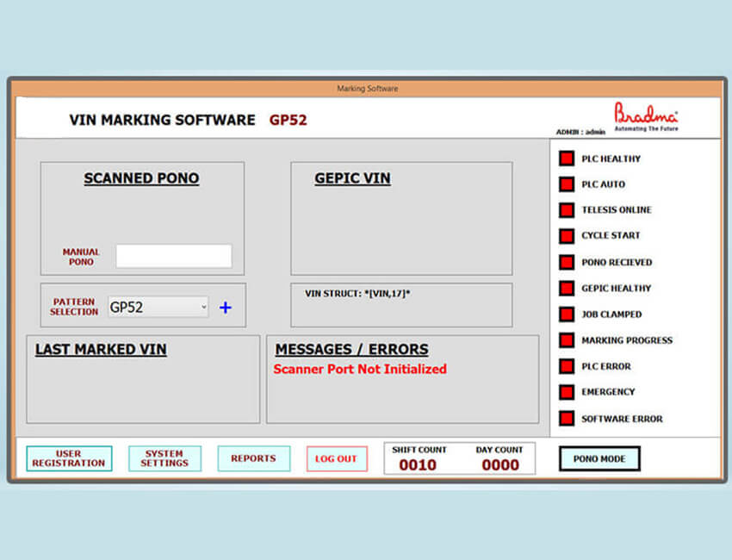Viewport: 732px width, 560px height.
Task: Click the PLC ERROR indicator
Action: point(566,366)
